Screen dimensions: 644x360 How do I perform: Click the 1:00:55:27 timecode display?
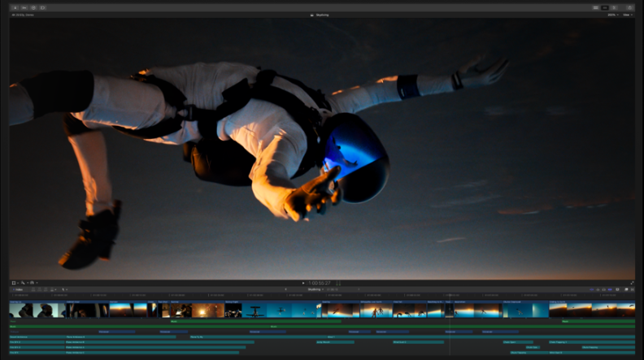click(319, 283)
